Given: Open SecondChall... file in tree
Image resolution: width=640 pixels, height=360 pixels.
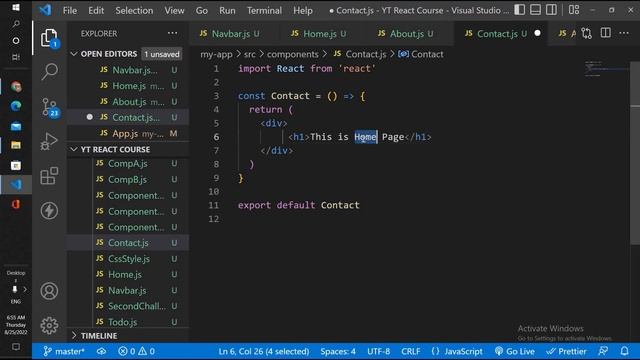Looking at the screenshot, I should pos(137,306).
